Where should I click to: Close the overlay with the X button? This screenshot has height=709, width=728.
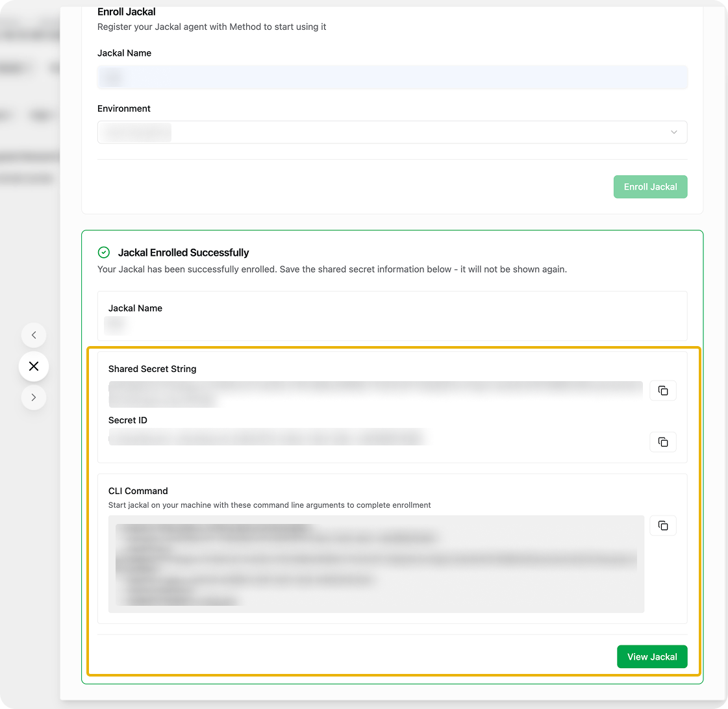coord(34,367)
